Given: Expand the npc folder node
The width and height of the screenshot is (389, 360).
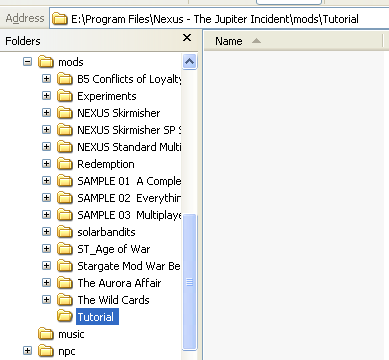Looking at the screenshot, I should pyautogui.click(x=28, y=351).
